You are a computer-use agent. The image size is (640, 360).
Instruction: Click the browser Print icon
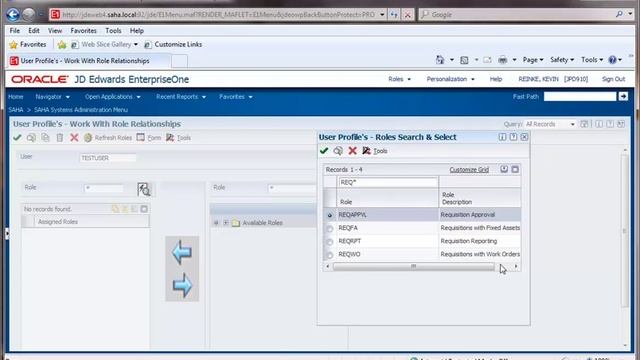click(502, 60)
